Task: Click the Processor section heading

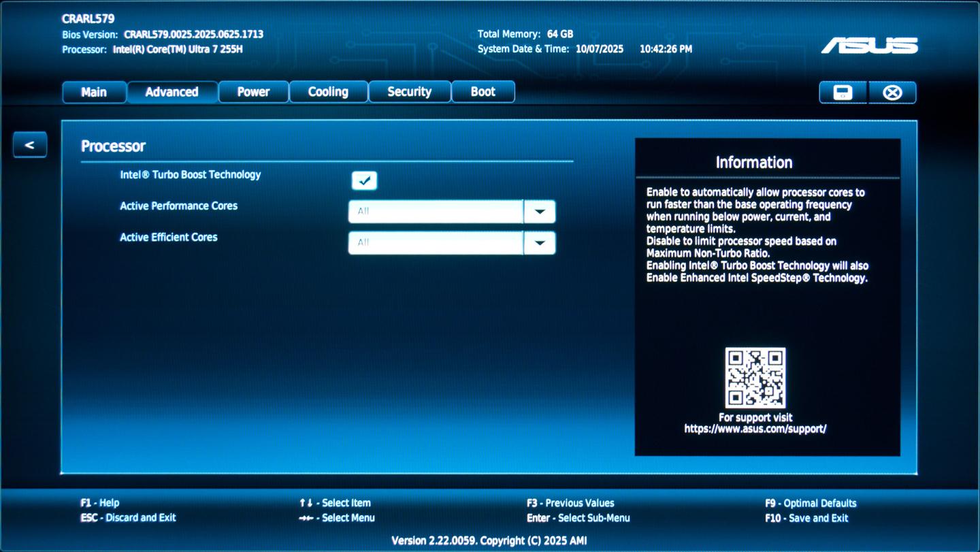Action: click(114, 146)
